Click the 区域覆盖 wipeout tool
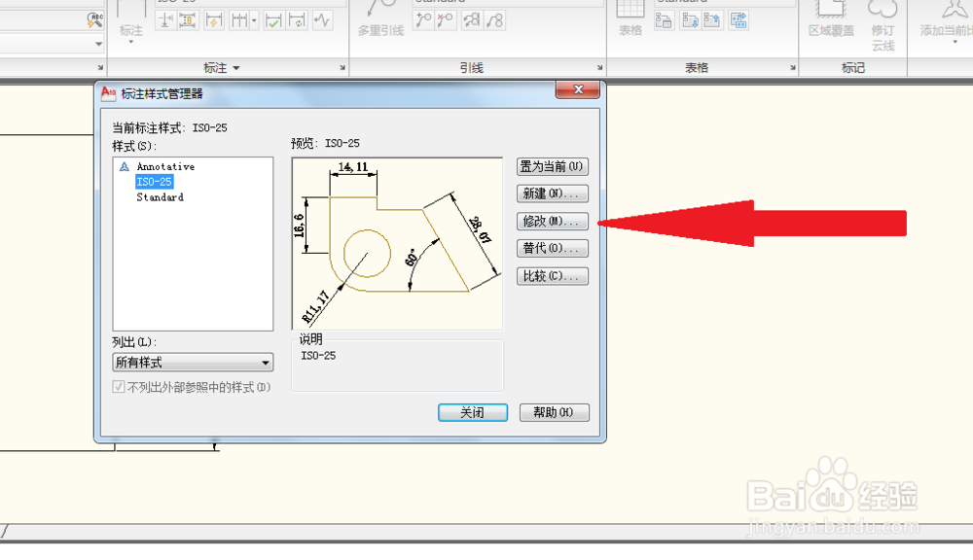 (832, 18)
